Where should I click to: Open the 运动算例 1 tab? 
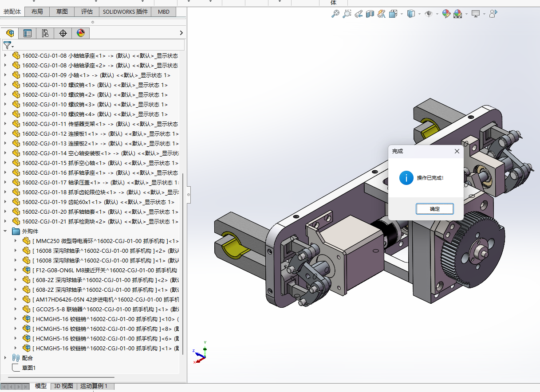(94, 386)
